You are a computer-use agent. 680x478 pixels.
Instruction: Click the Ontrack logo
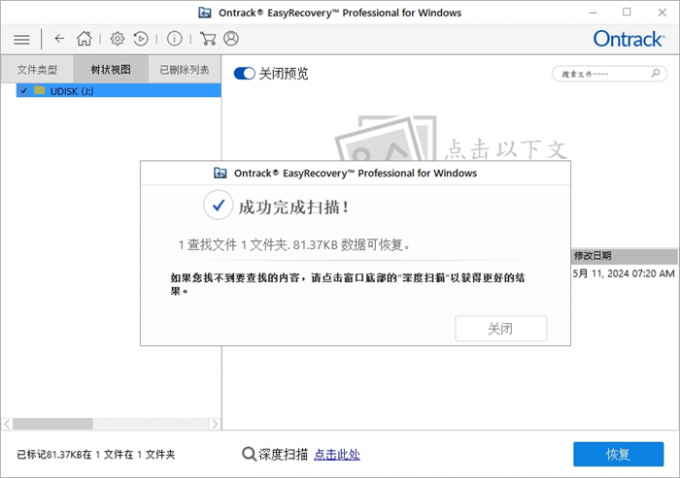628,39
